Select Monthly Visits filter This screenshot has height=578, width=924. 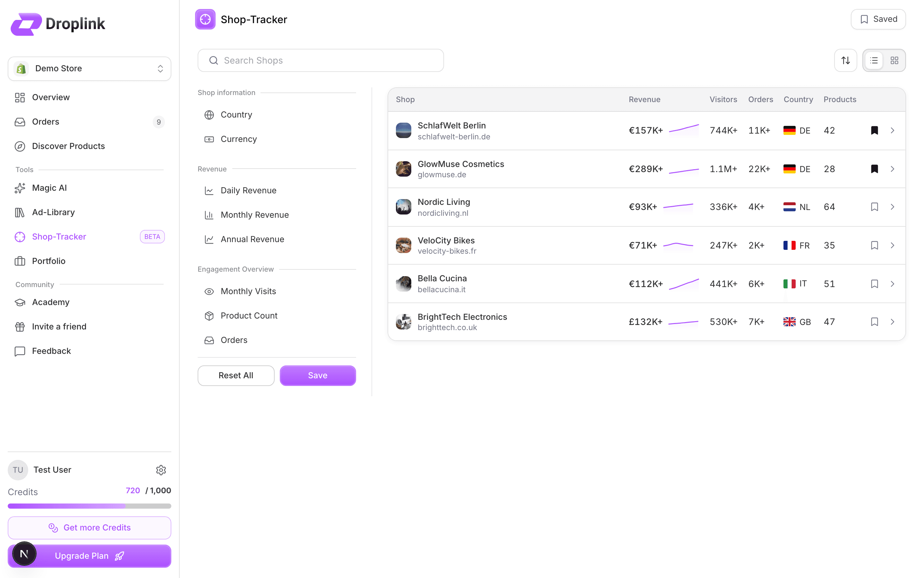pos(277,291)
